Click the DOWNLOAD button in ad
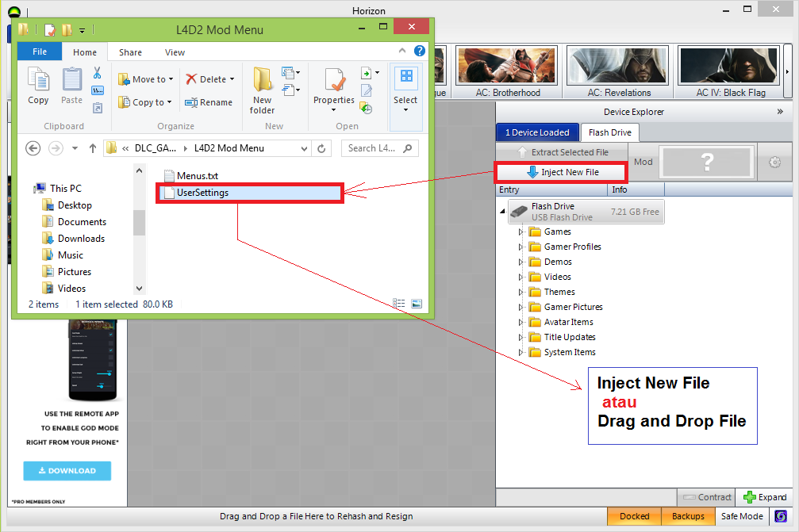The height and width of the screenshot is (532, 799). [x=67, y=471]
